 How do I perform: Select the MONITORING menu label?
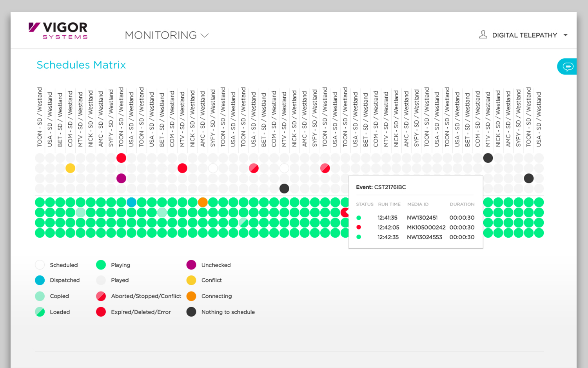pyautogui.click(x=161, y=35)
